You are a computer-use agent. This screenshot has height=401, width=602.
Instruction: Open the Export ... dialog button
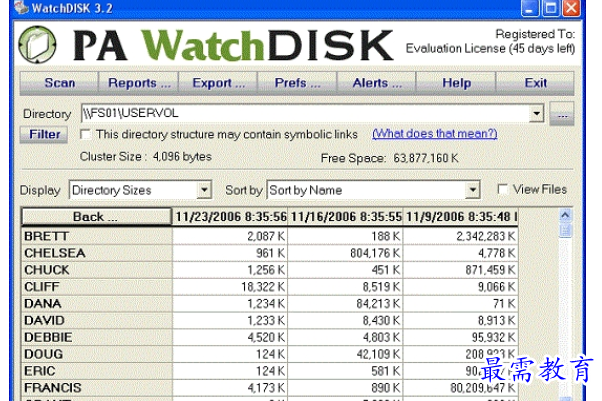[x=218, y=83]
